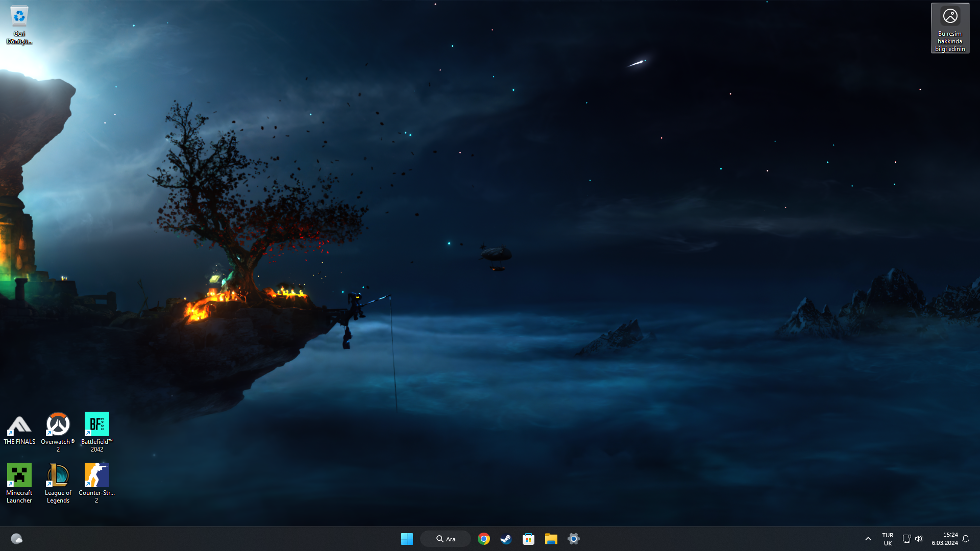Open the clock and date calendar flyout
The image size is (980, 551).
tap(945, 539)
